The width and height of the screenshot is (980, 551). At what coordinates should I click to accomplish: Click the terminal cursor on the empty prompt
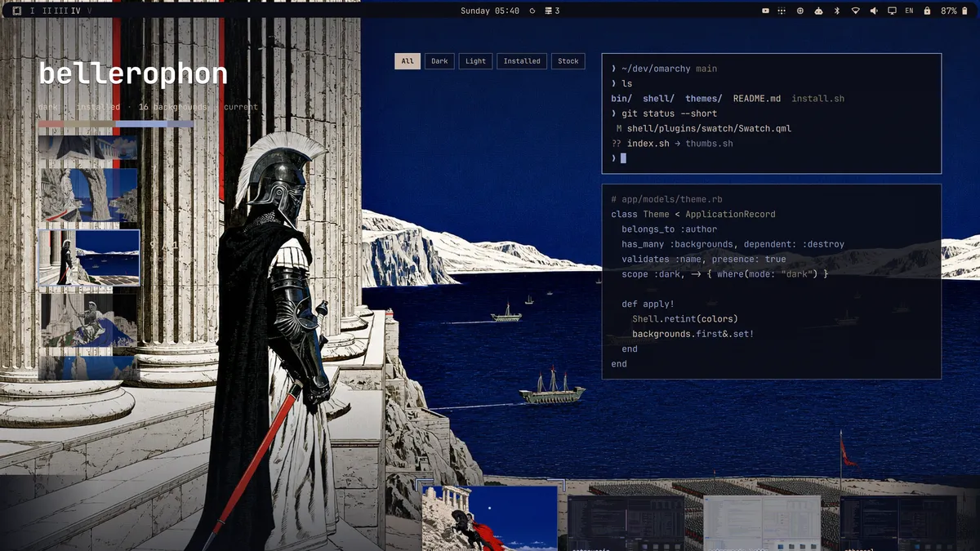click(623, 158)
